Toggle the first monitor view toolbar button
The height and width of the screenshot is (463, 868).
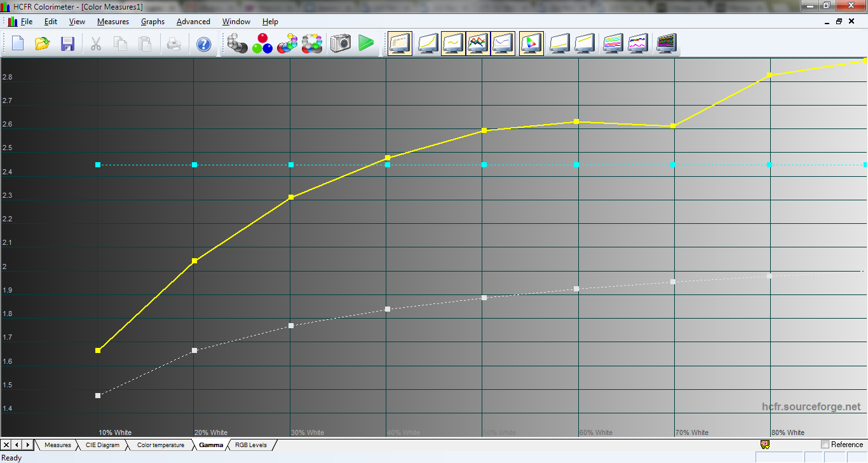point(400,44)
